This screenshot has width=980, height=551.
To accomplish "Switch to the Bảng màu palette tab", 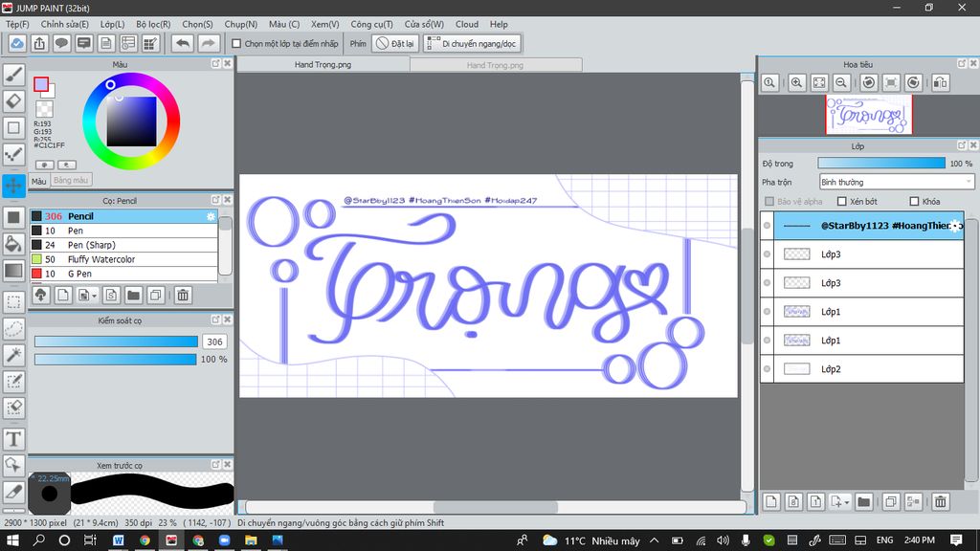I will tap(71, 180).
